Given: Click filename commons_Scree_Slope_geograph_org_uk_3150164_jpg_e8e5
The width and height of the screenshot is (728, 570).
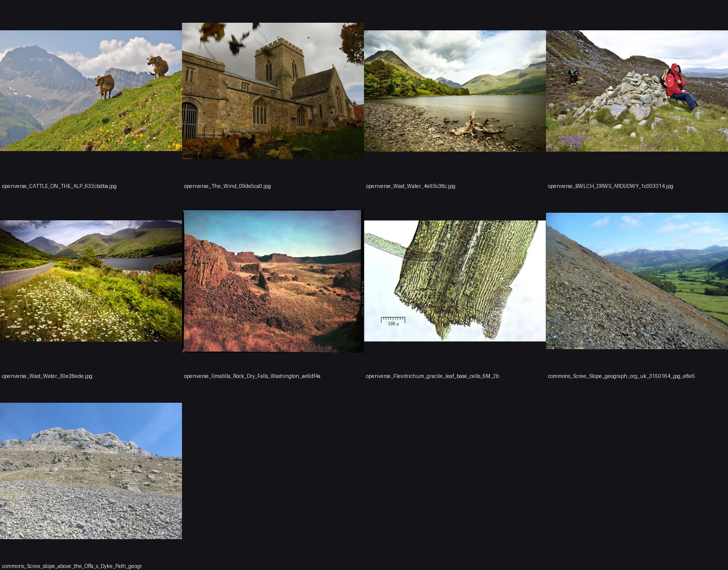Looking at the screenshot, I should (621, 376).
